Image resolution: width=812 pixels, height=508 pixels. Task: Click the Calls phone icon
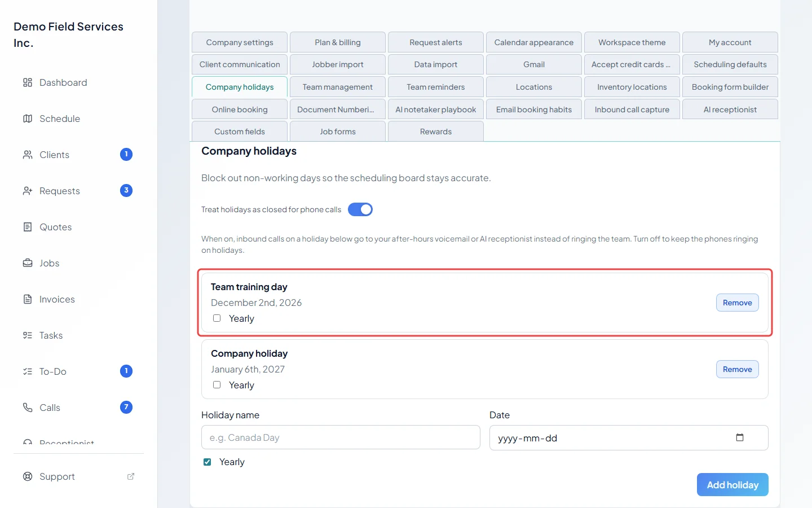pyautogui.click(x=28, y=408)
